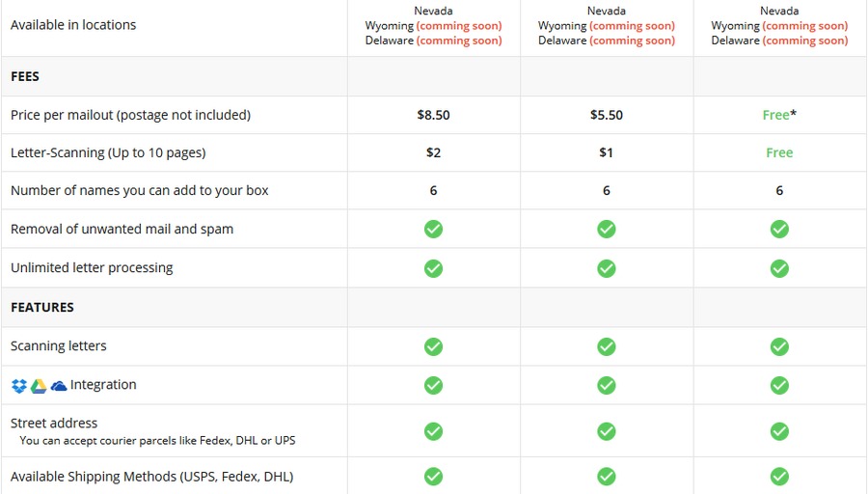Click the OneDrive cloud icon
The width and height of the screenshot is (868, 494).
[58, 386]
